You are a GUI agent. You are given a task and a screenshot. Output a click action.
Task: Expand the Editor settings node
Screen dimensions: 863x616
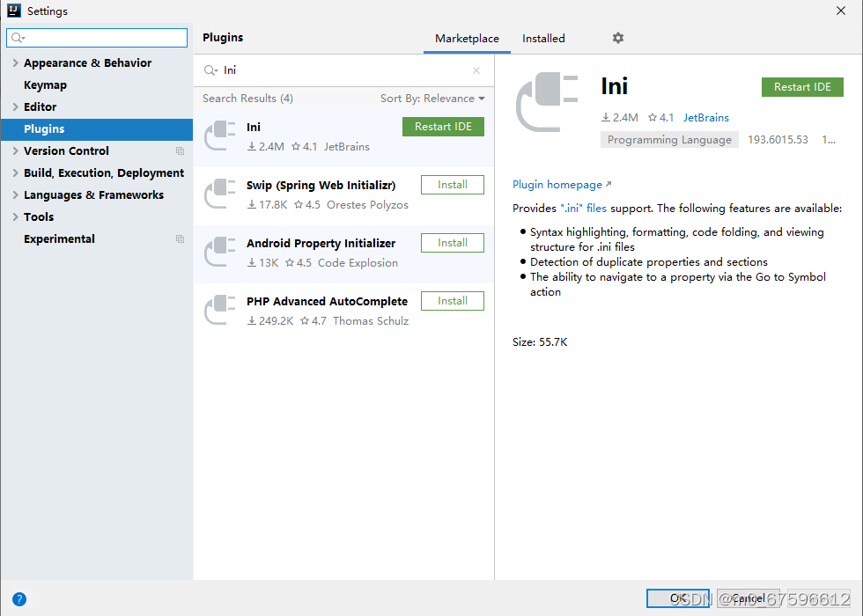click(x=16, y=106)
